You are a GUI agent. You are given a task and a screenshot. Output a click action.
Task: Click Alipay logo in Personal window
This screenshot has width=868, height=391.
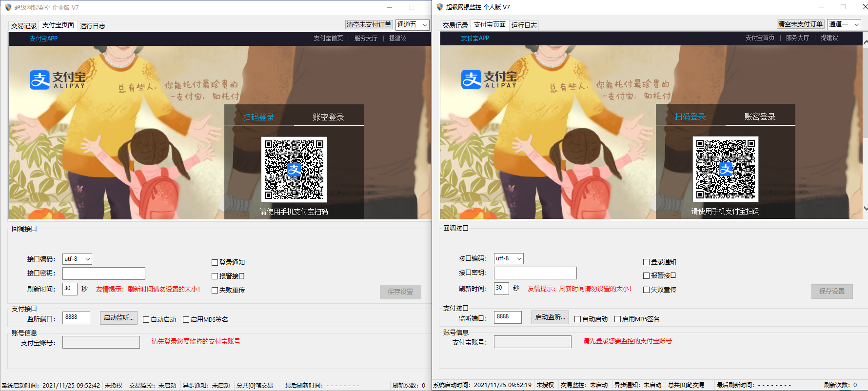(489, 79)
